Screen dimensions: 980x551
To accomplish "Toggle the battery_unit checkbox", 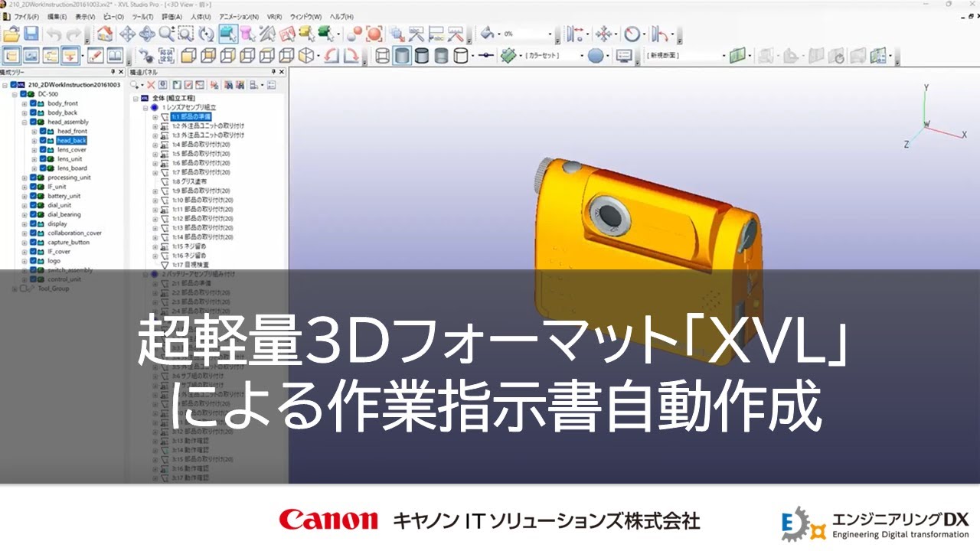I will pyautogui.click(x=33, y=196).
